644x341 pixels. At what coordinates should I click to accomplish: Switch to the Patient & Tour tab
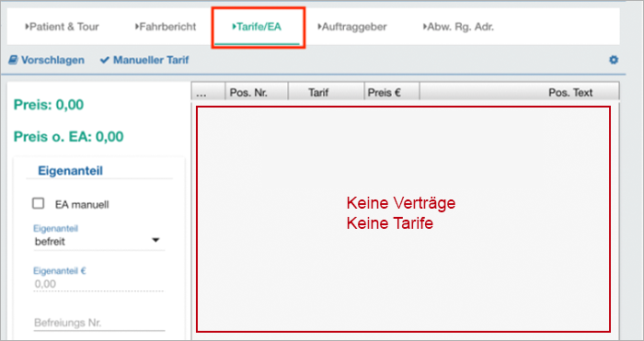(x=62, y=27)
